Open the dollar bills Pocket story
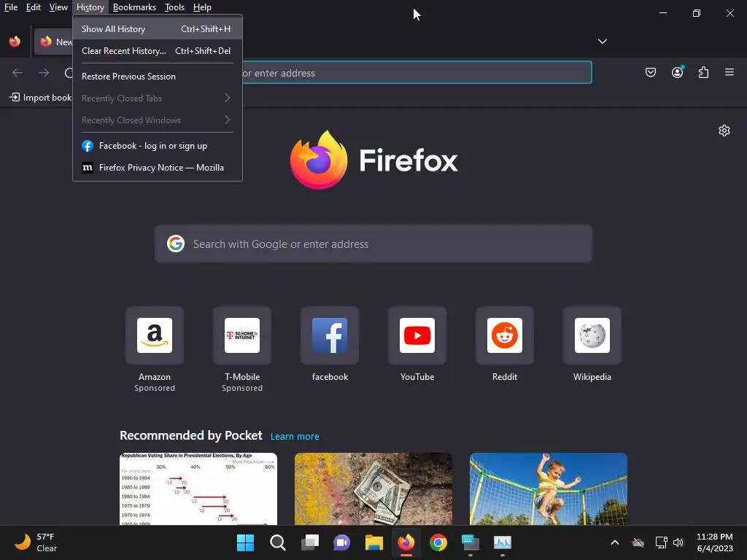Screen dimensions: 747x560 (x=373, y=489)
